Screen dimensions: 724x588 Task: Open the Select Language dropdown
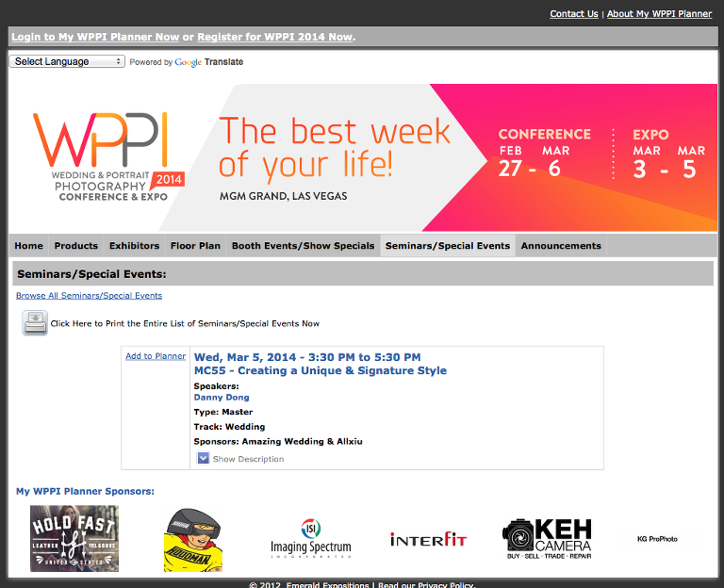[67, 61]
